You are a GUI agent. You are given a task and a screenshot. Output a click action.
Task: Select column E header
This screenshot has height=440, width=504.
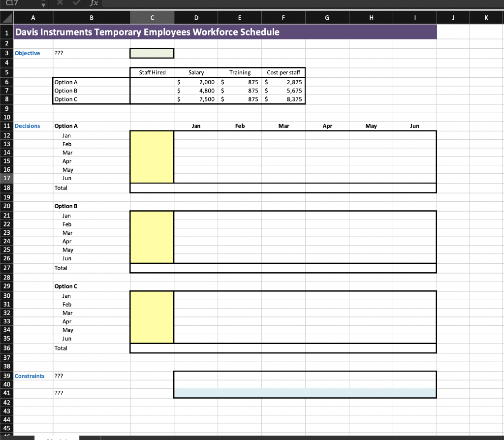pyautogui.click(x=240, y=18)
